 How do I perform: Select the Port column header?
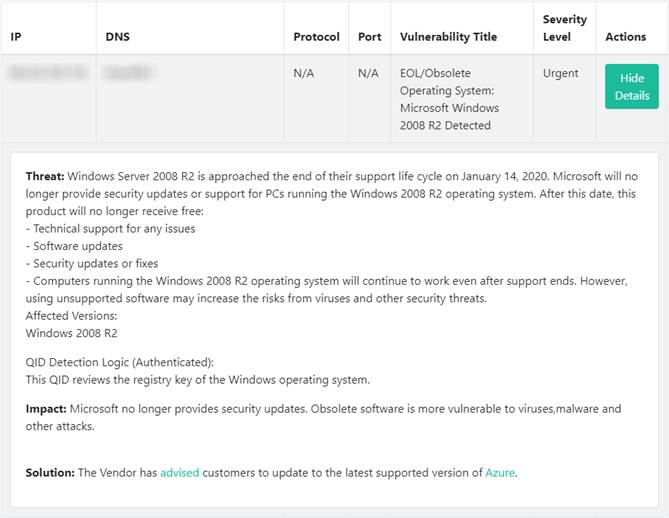[x=369, y=37]
